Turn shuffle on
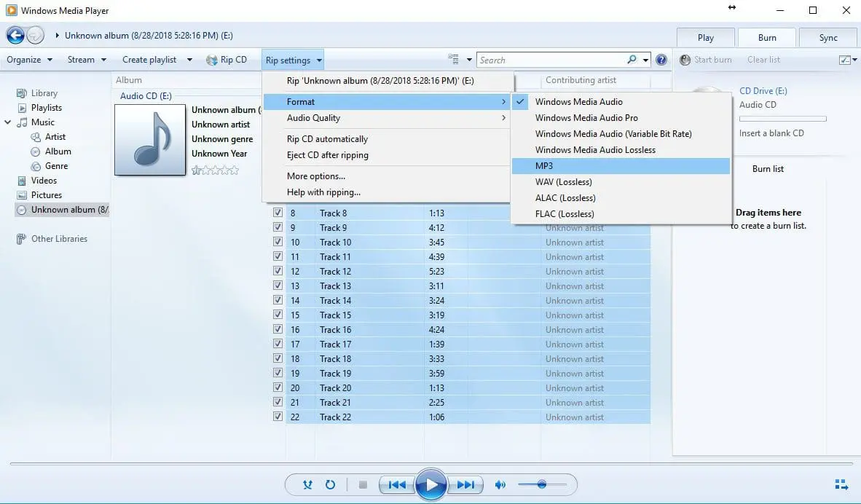This screenshot has width=861, height=504. pos(307,484)
